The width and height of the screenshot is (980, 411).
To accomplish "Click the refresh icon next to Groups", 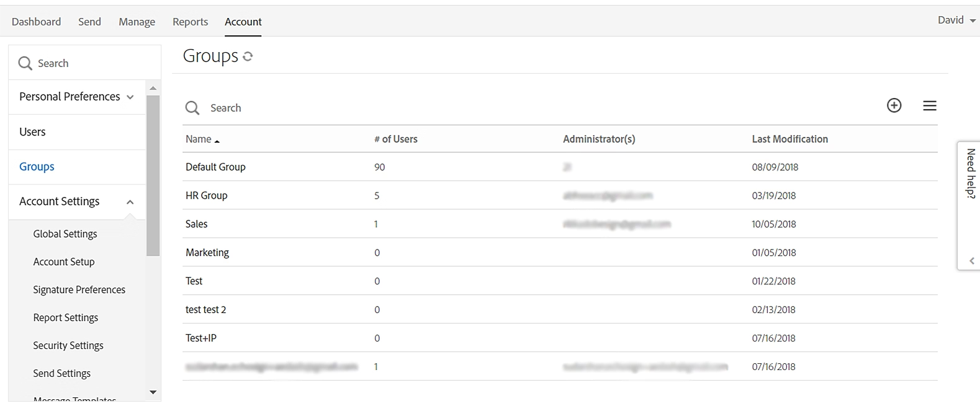I will point(248,56).
